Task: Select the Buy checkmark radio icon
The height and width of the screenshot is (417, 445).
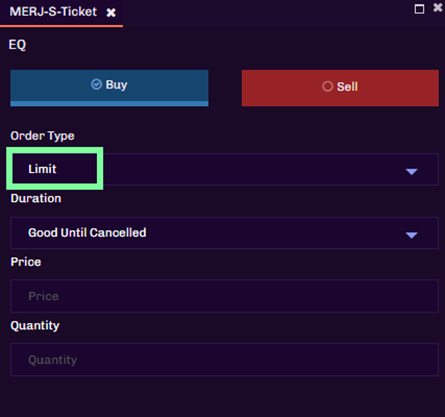Action: 96,84
